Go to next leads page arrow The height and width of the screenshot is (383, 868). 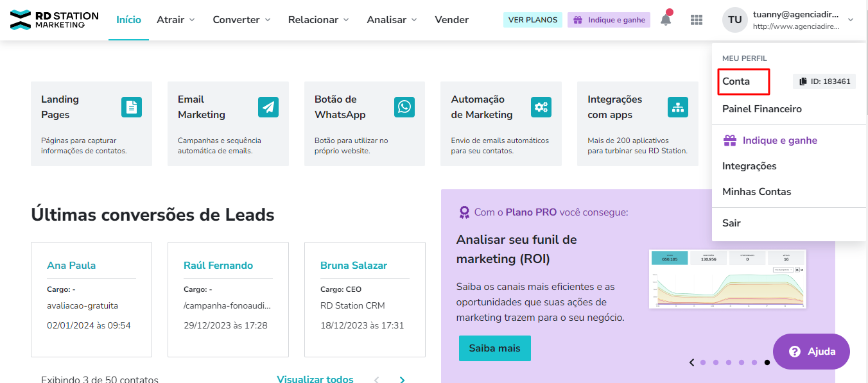[x=403, y=380]
